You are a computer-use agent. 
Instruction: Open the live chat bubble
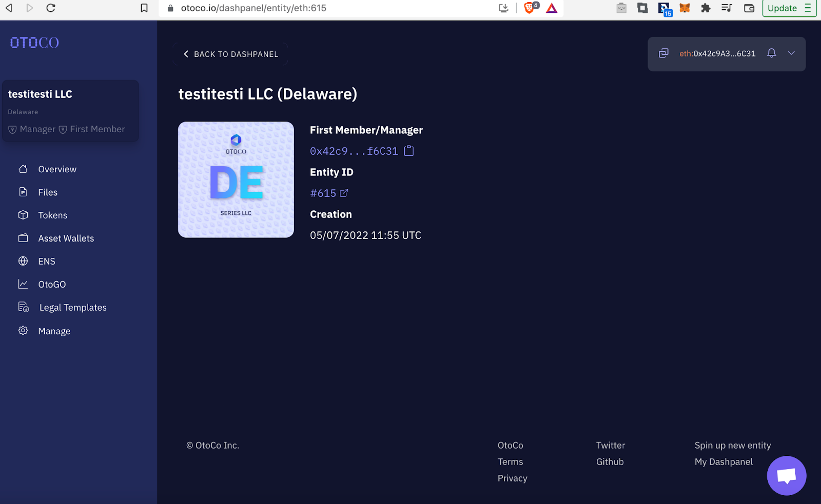pyautogui.click(x=786, y=475)
